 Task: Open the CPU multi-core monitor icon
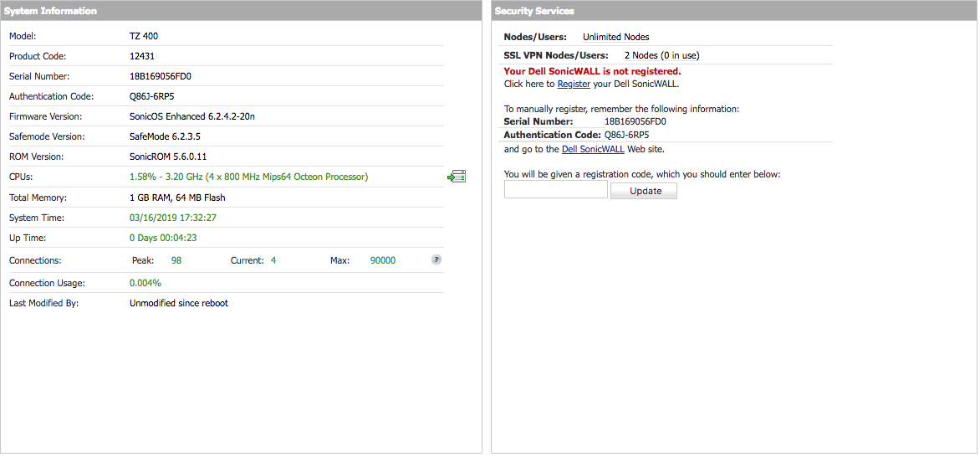tap(457, 177)
